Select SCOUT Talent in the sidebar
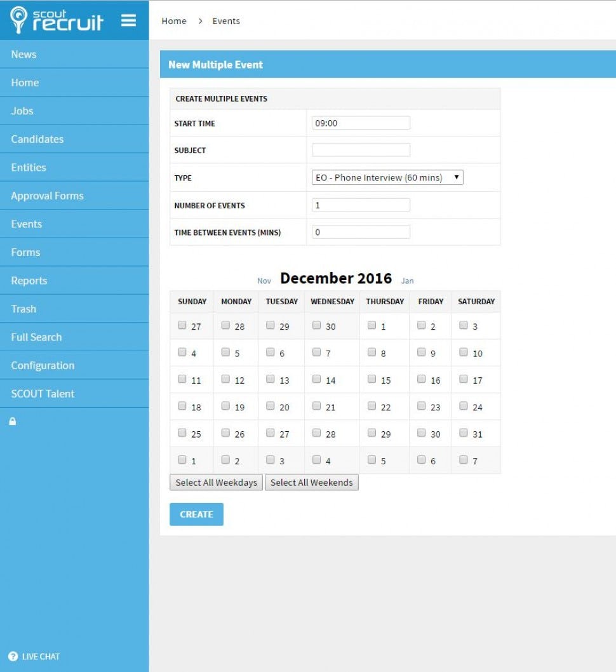616x672 pixels. pos(43,393)
